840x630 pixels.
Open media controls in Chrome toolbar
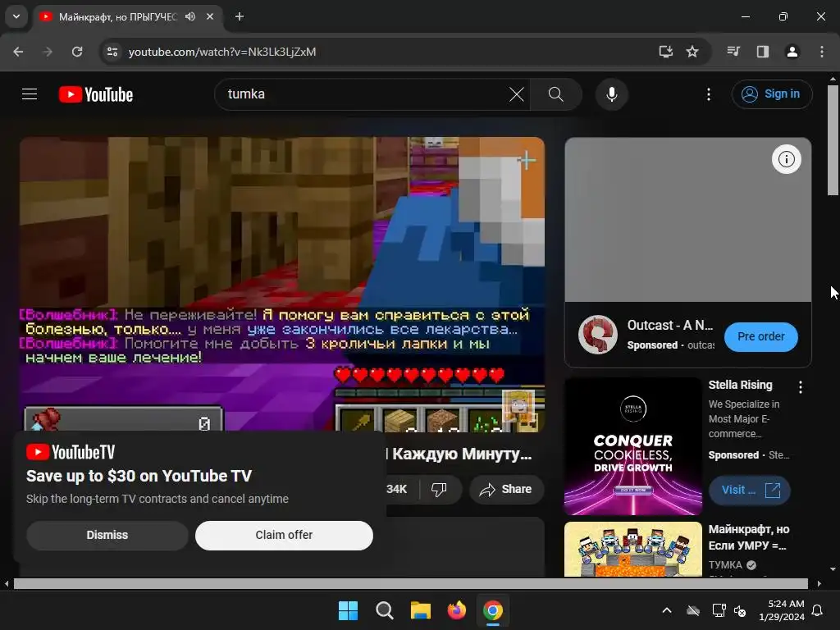click(x=733, y=52)
